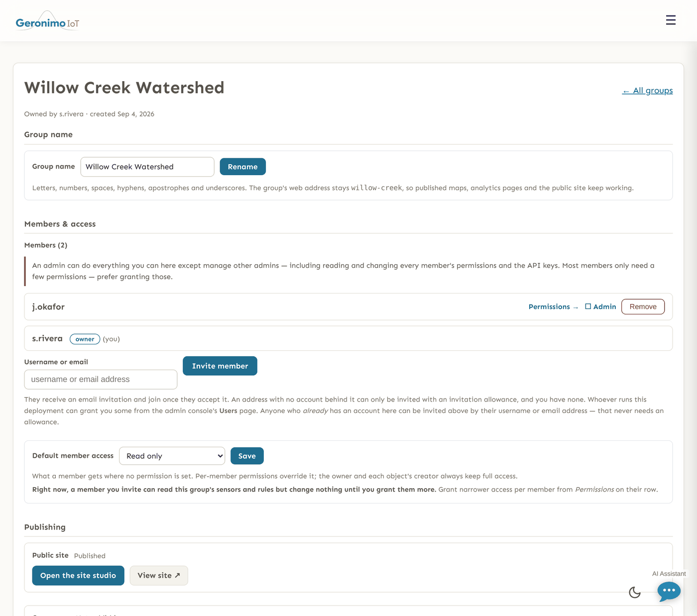
Task: Open the Default member access dropdown
Action: (172, 456)
